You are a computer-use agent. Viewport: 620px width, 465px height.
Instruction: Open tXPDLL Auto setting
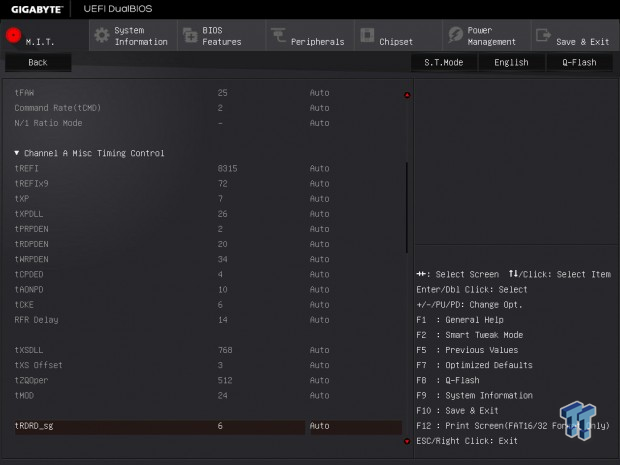tap(319, 214)
